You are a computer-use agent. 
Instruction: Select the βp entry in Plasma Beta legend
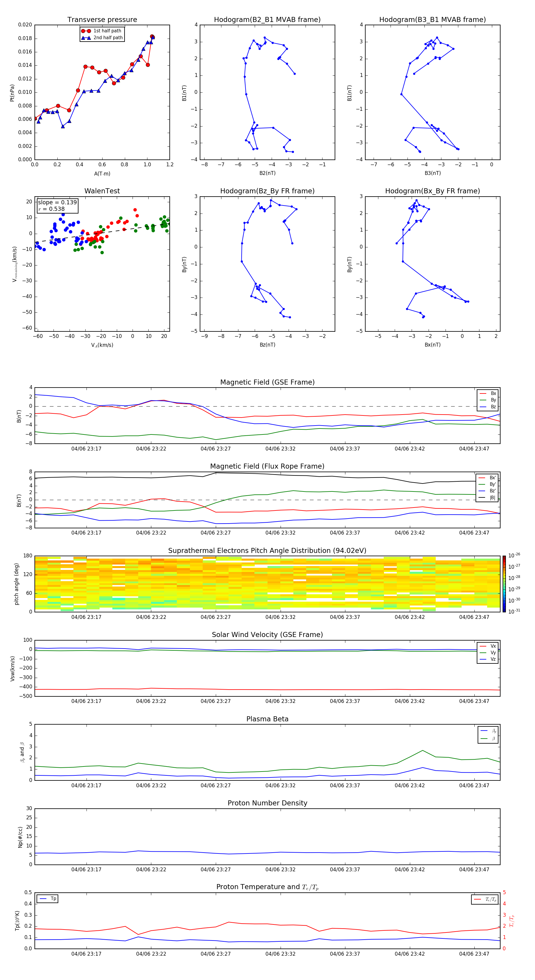click(x=489, y=731)
